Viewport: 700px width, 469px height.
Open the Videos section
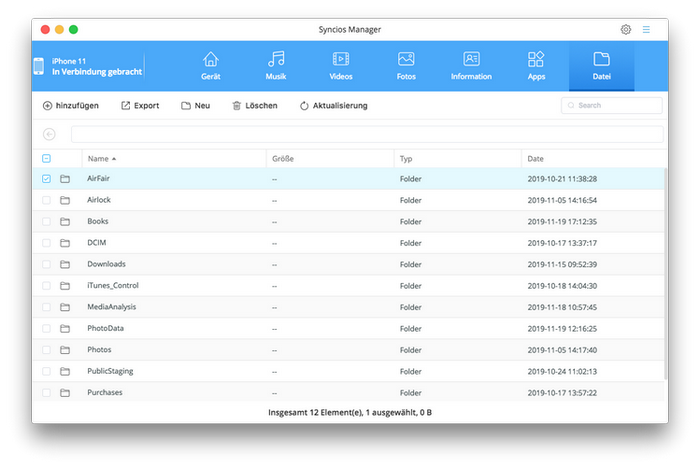click(341, 65)
